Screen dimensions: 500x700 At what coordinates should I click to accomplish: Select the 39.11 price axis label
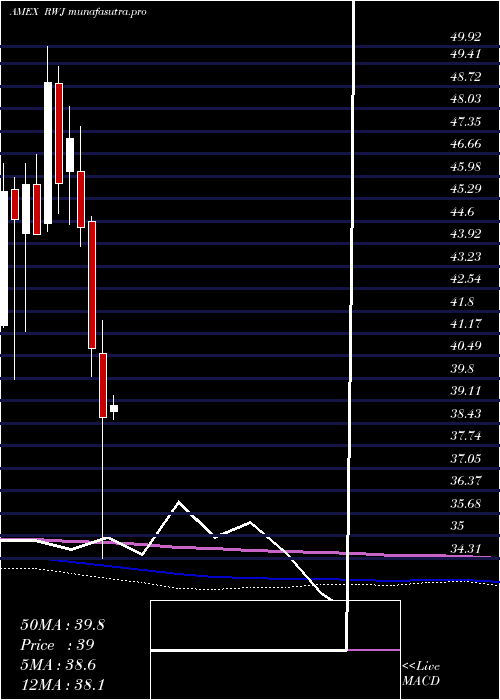coord(465,391)
